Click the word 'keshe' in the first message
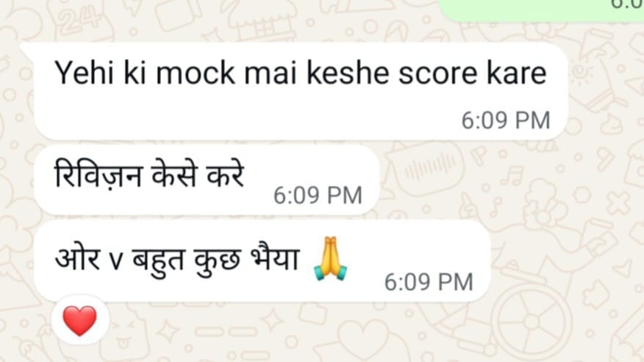The height and width of the screenshot is (362, 644). [x=348, y=73]
